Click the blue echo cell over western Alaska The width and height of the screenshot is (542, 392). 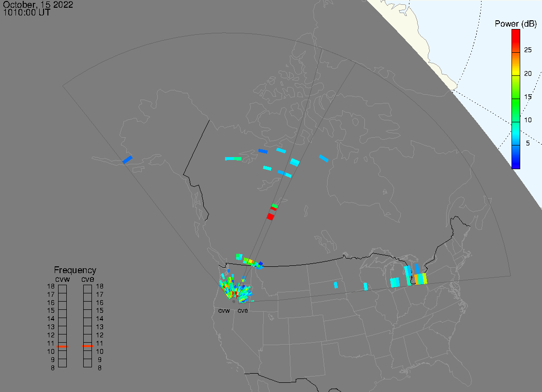pos(128,160)
